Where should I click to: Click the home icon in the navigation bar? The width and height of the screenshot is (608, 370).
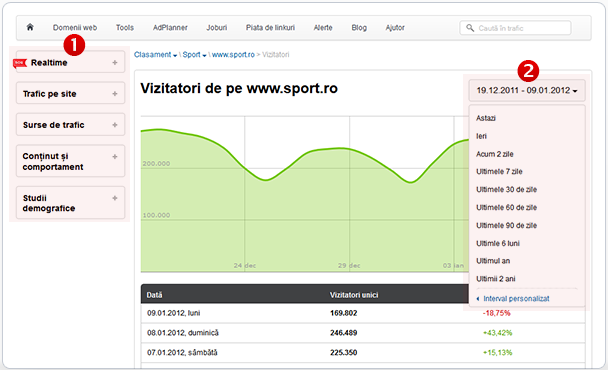tap(30, 27)
